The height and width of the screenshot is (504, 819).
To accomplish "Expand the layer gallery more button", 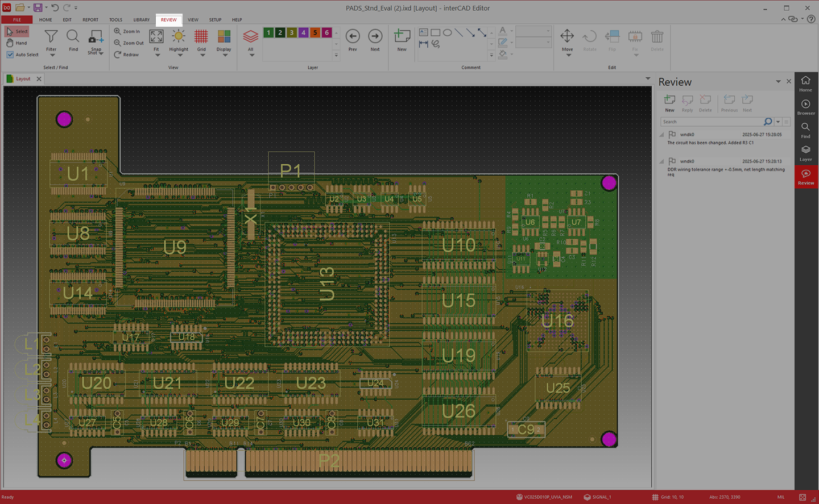I will pos(336,55).
